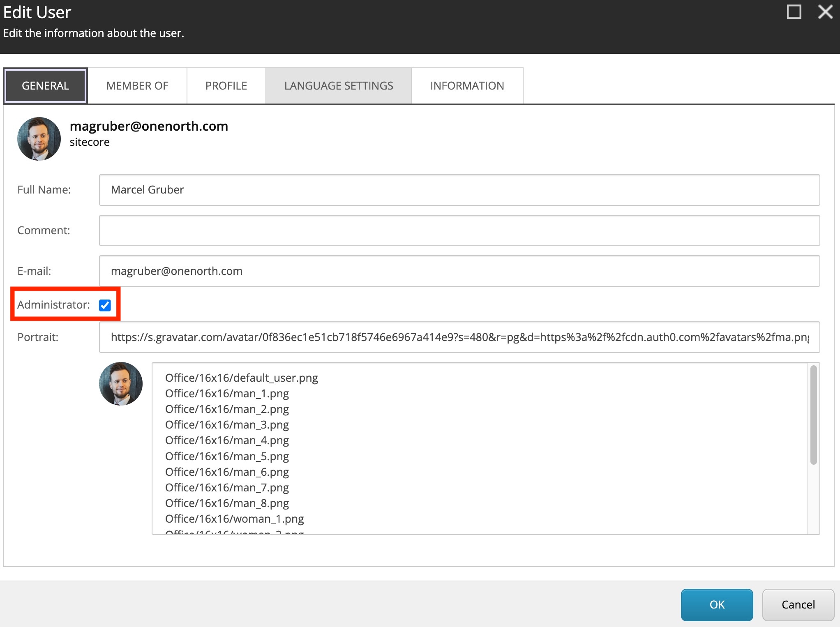Screen dimensions: 840x627
Task: Click the Comment input field
Action: [459, 231]
